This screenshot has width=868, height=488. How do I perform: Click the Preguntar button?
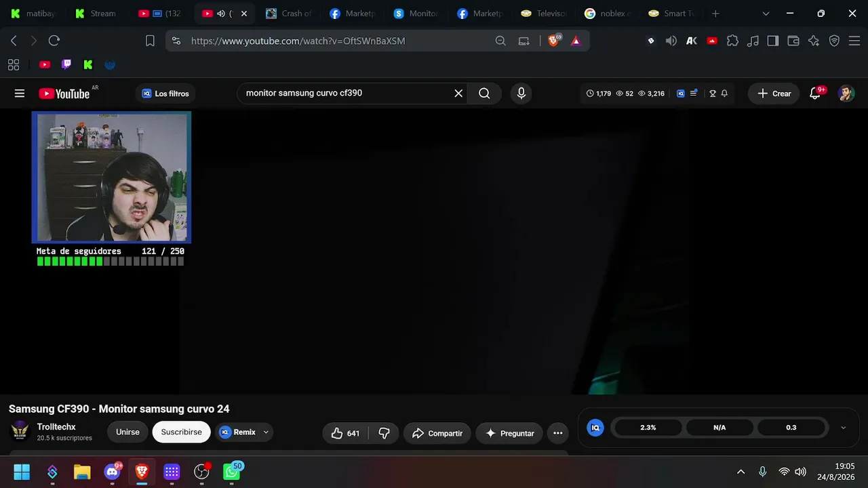pyautogui.click(x=510, y=433)
